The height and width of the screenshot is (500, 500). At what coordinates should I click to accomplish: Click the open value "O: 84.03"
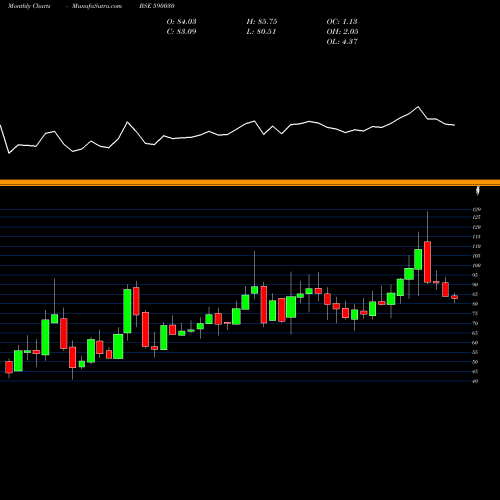click(x=182, y=22)
